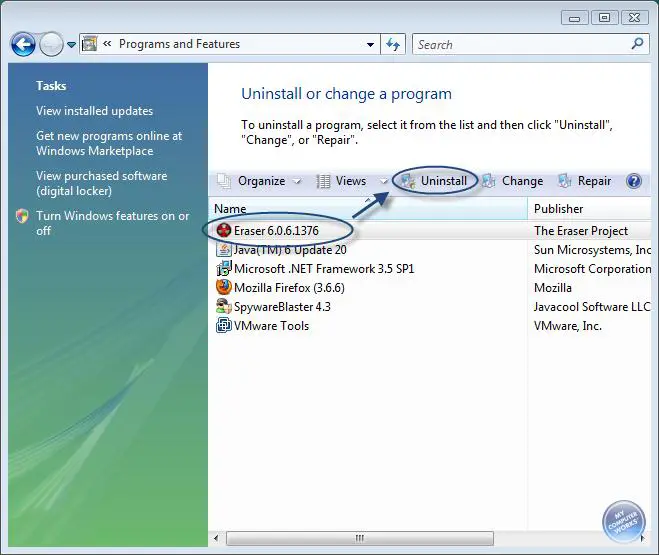659x555 pixels.
Task: Click the Change toolbar icon
Action: click(489, 181)
